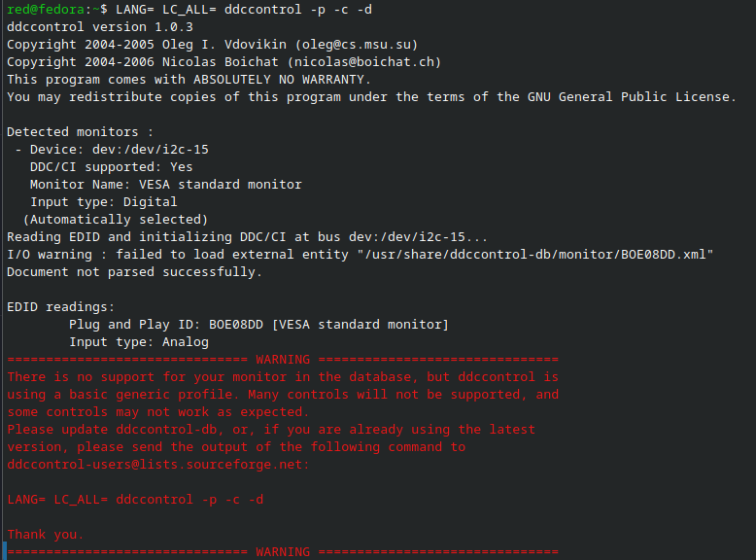756x560 pixels.
Task: Click the "Detected monitors :" heading
Action: (x=80, y=131)
